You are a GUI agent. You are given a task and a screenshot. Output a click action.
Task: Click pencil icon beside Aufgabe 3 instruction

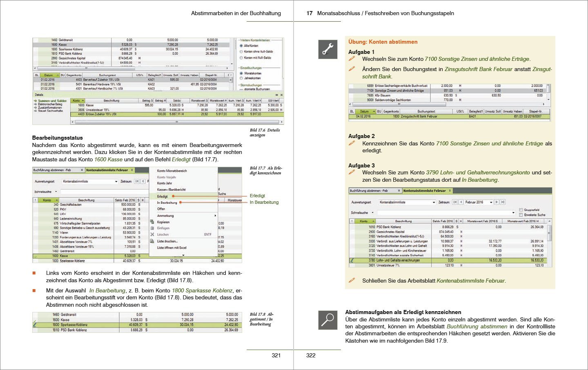tap(352, 172)
